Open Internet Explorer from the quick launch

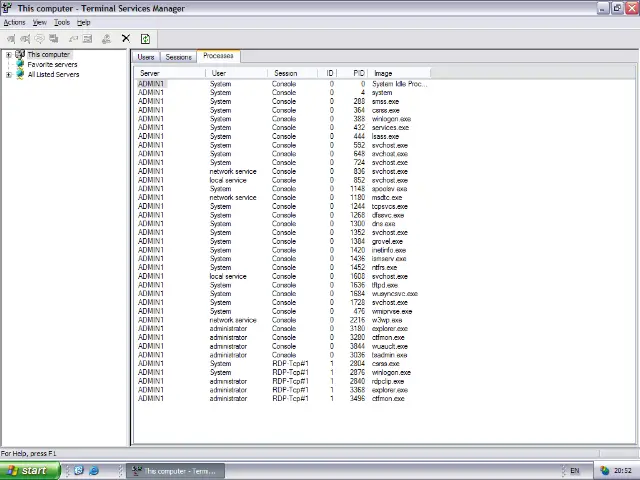point(94,470)
